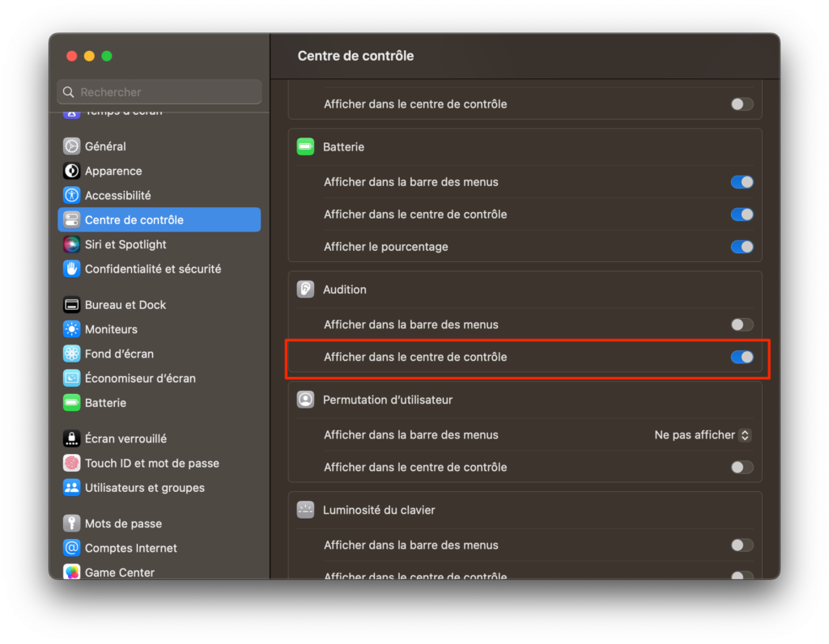Click the Accessibilité icon in sidebar
The height and width of the screenshot is (644, 829).
pos(71,196)
